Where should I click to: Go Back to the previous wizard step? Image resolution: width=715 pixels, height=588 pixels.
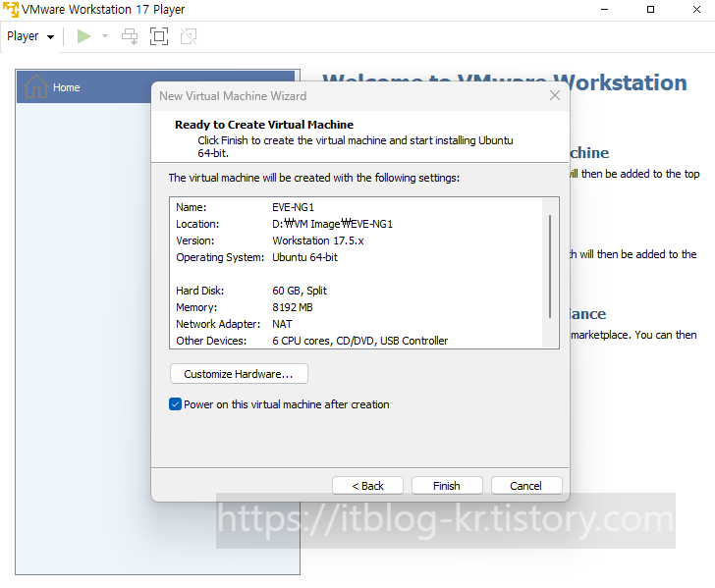coord(367,486)
